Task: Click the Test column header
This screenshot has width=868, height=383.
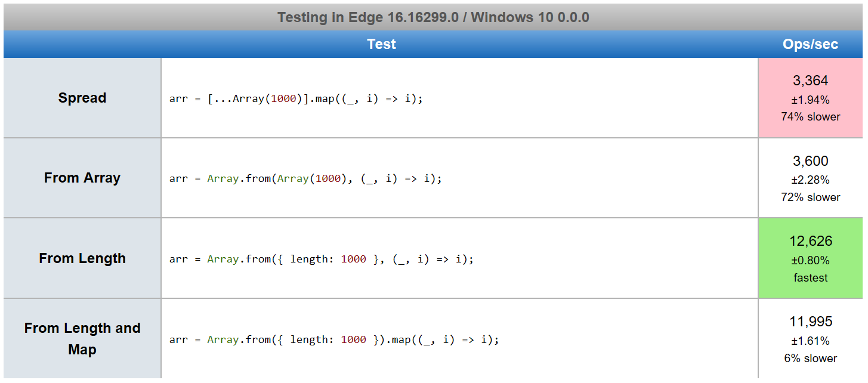Action: coord(381,44)
